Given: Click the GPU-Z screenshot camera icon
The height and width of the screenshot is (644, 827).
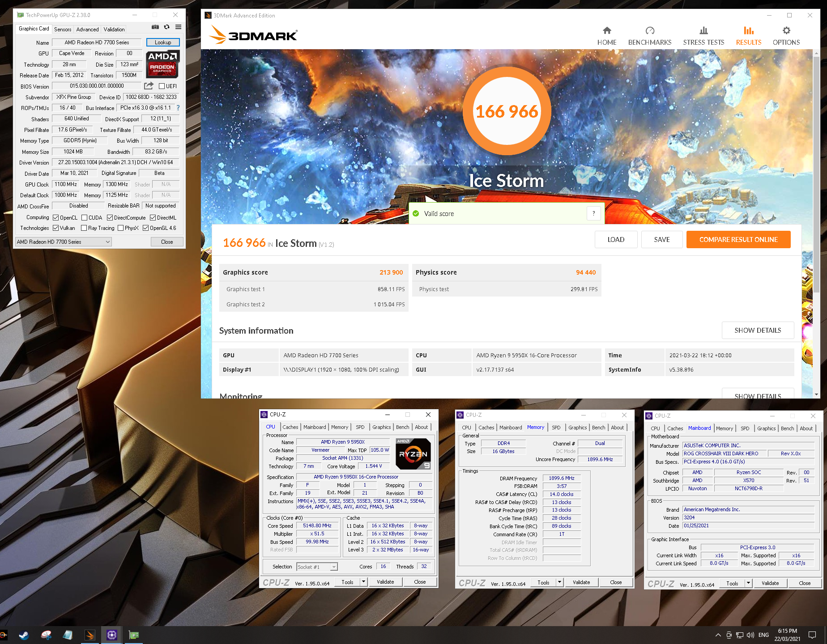Looking at the screenshot, I should point(155,27).
